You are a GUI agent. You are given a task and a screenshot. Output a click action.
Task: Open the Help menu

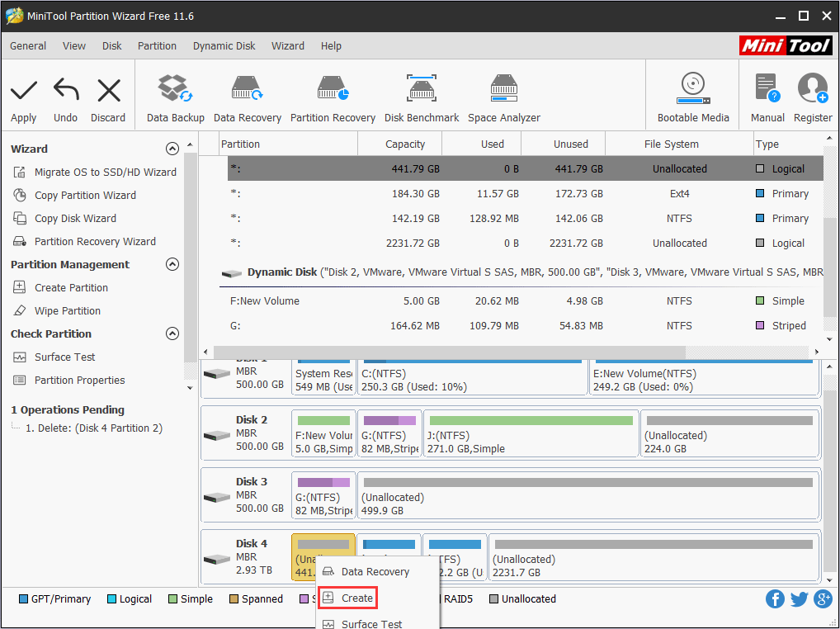(331, 46)
